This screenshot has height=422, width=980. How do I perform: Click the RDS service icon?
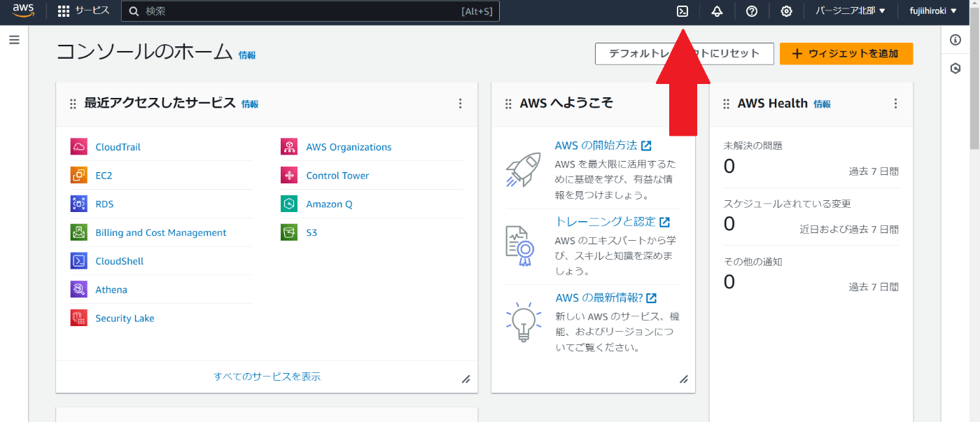(78, 204)
